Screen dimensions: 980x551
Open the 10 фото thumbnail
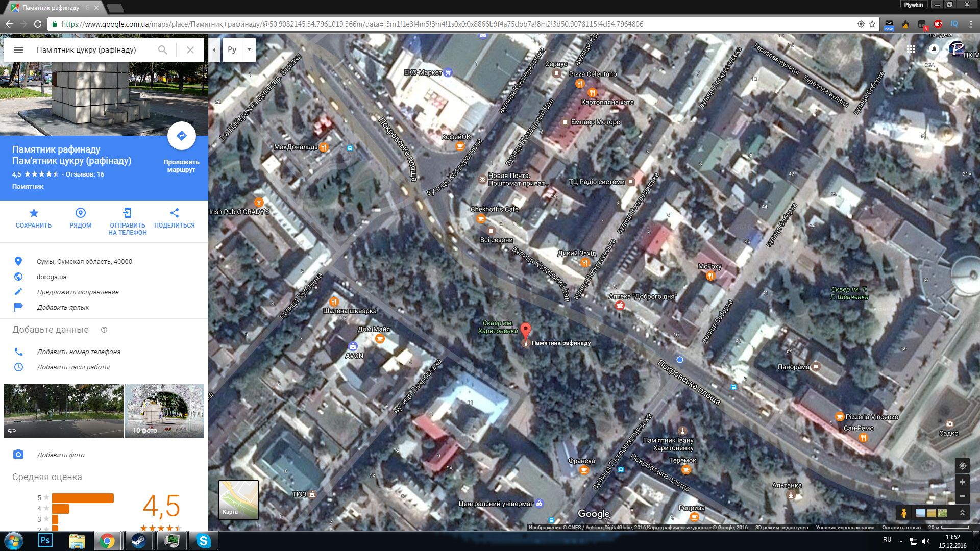pyautogui.click(x=164, y=411)
